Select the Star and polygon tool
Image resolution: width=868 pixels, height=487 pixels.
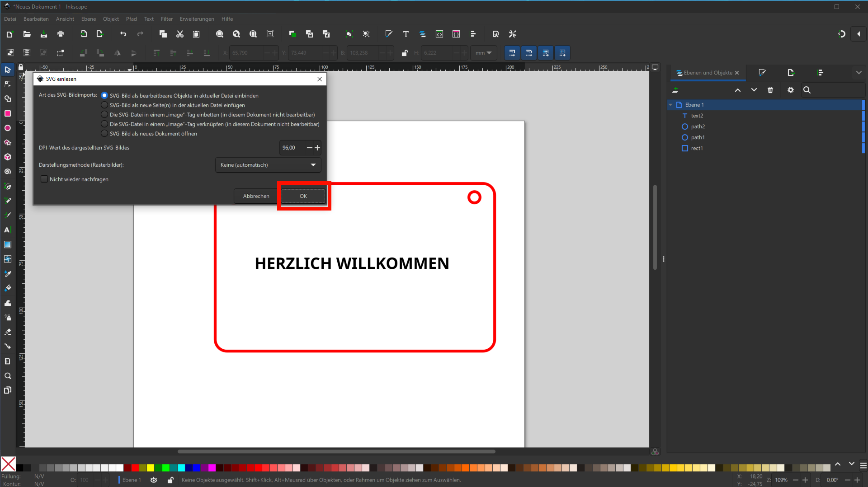(8, 142)
